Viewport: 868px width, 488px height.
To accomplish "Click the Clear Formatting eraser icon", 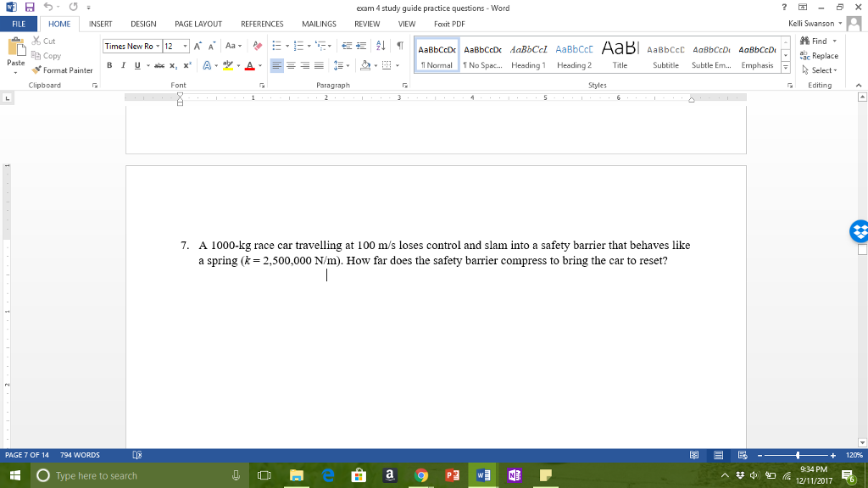I will pyautogui.click(x=258, y=46).
